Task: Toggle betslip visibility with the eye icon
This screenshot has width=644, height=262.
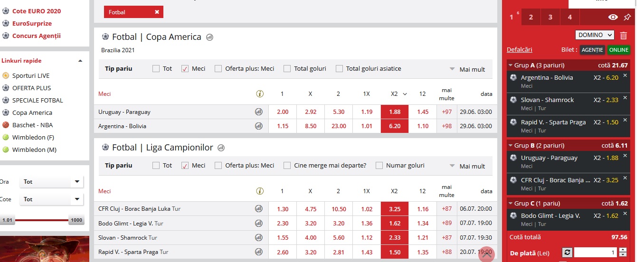Action: [x=613, y=17]
